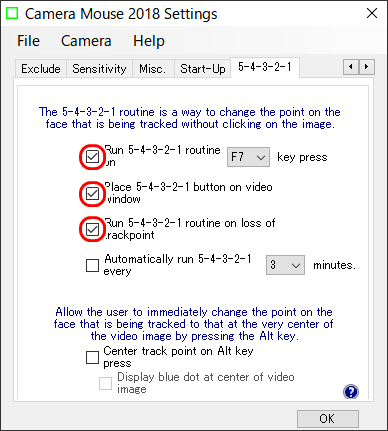The height and width of the screenshot is (431, 388).
Task: Enable Center track point on Alt key press
Action: (x=92, y=357)
